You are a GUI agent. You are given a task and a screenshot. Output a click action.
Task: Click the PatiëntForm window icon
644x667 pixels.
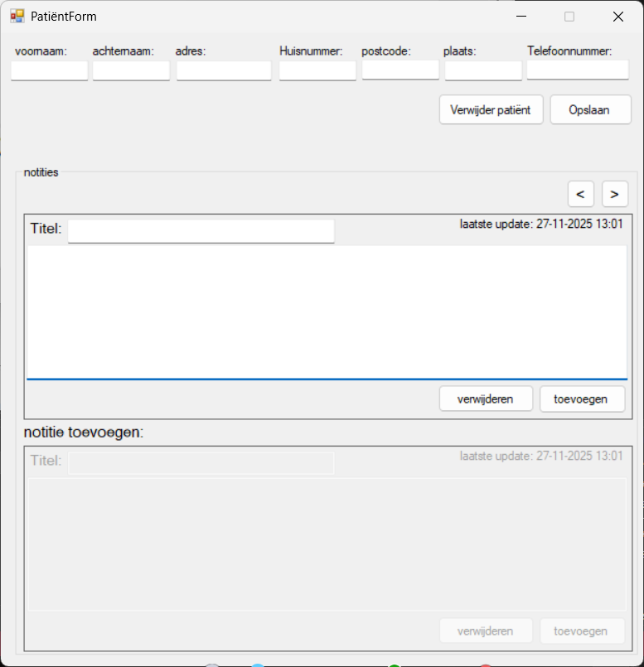click(17, 16)
